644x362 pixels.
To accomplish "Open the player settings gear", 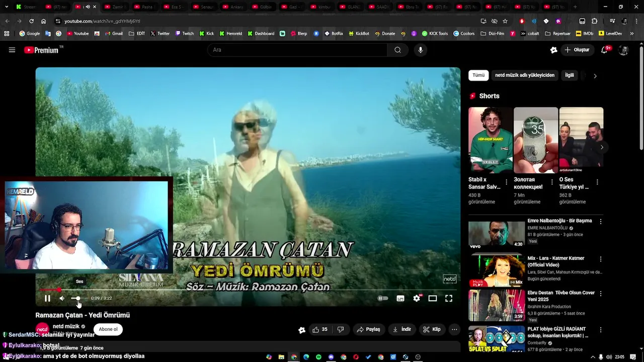I will (x=417, y=298).
